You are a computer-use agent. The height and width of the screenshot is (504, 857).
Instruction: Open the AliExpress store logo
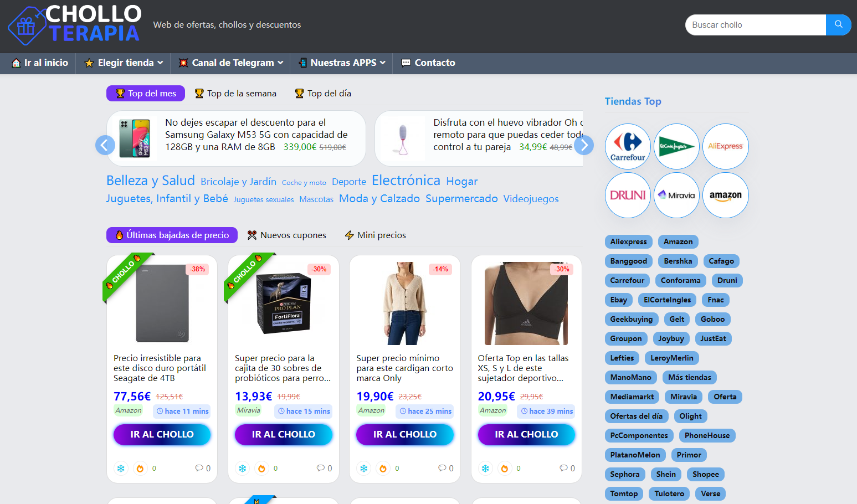[725, 146]
